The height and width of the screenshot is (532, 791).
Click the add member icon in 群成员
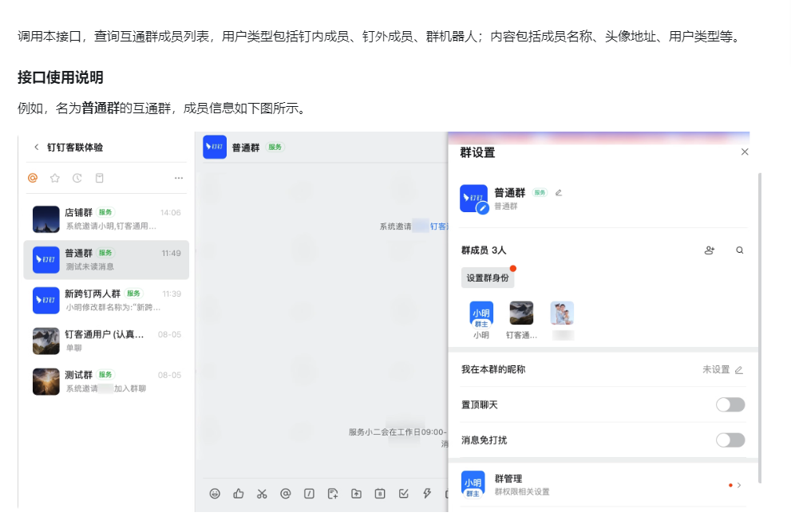(x=710, y=250)
